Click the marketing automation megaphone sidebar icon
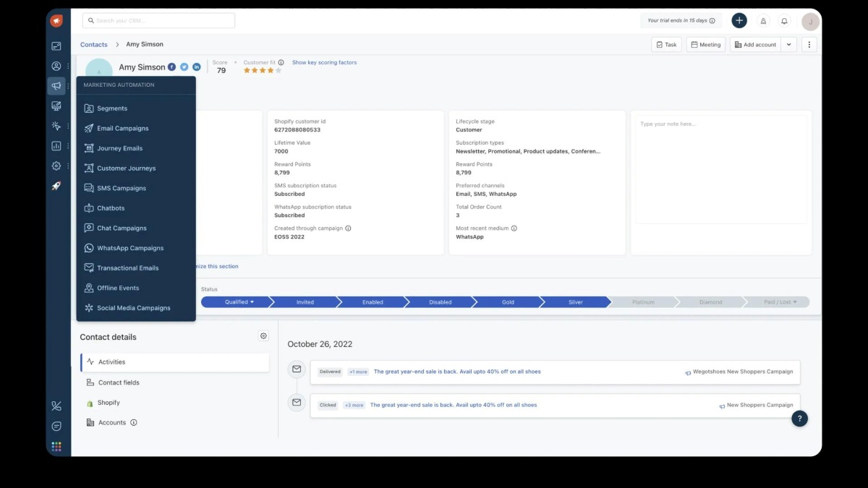The width and height of the screenshot is (868, 488). pos(56,86)
